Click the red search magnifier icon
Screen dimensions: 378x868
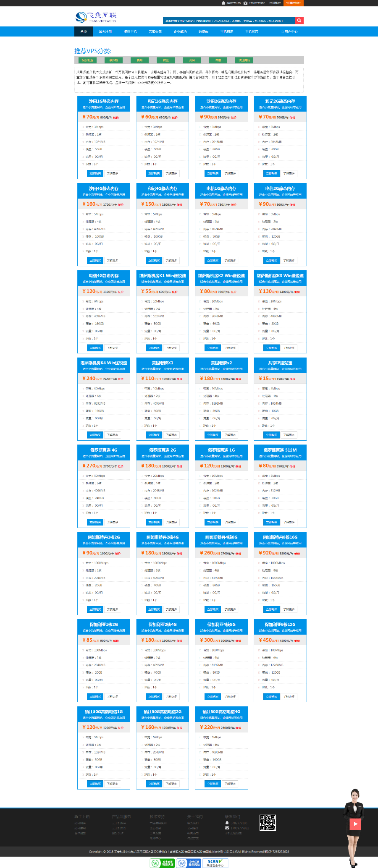pyautogui.click(x=299, y=21)
